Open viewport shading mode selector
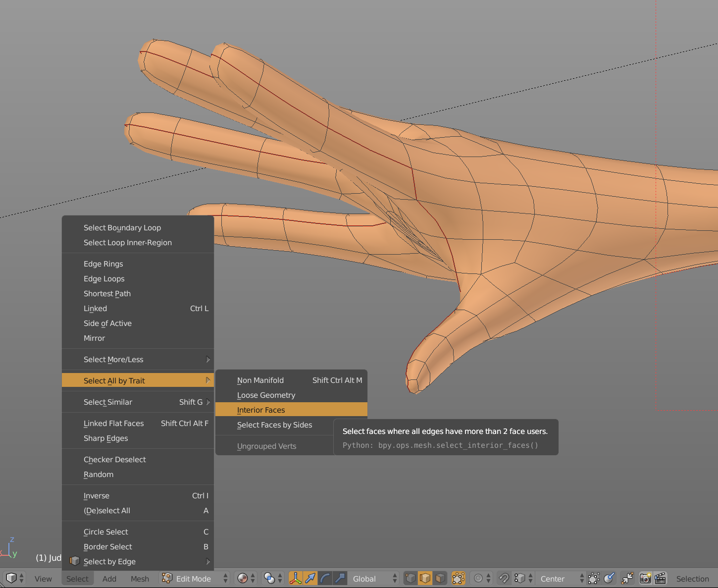The image size is (718, 588). 247,578
